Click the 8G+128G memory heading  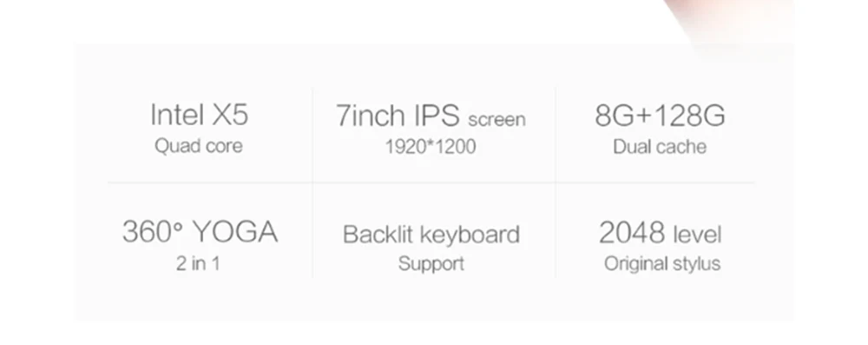coord(660,116)
